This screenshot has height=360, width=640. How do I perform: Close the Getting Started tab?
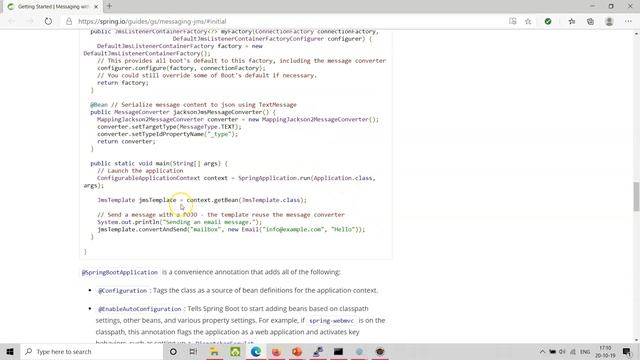point(96,7)
